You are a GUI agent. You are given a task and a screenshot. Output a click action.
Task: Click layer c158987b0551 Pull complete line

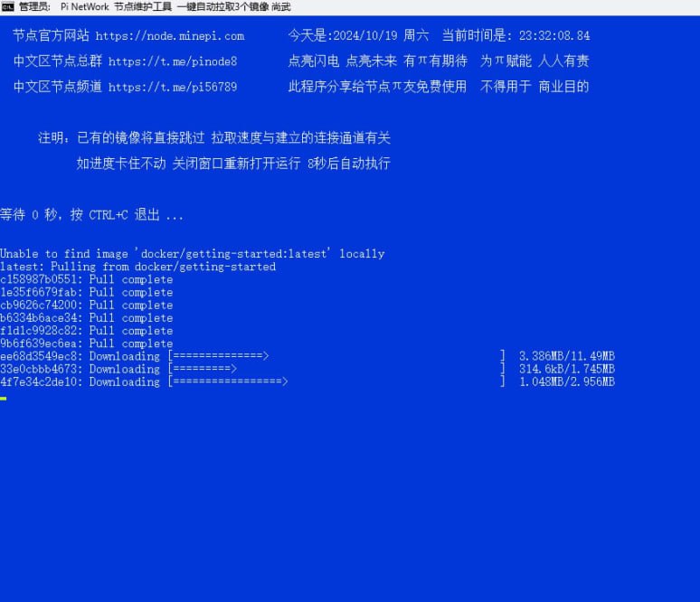pyautogui.click(x=86, y=279)
